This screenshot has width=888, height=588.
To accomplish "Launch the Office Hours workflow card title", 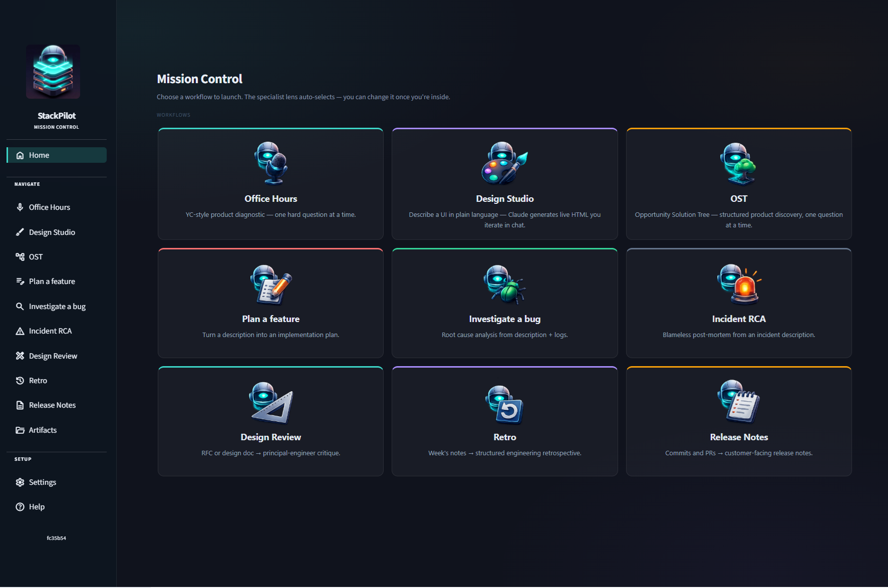I will pos(271,199).
